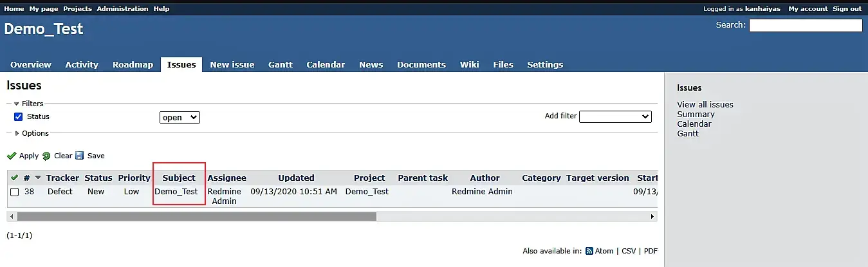
Task: Click the Save query floppy disk icon
Action: click(x=80, y=156)
